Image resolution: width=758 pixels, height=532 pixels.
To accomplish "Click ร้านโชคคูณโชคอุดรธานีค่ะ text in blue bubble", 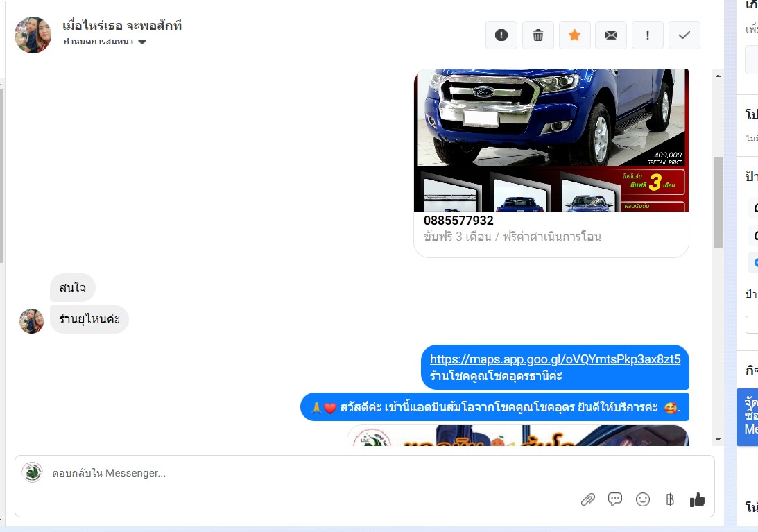I will [495, 376].
